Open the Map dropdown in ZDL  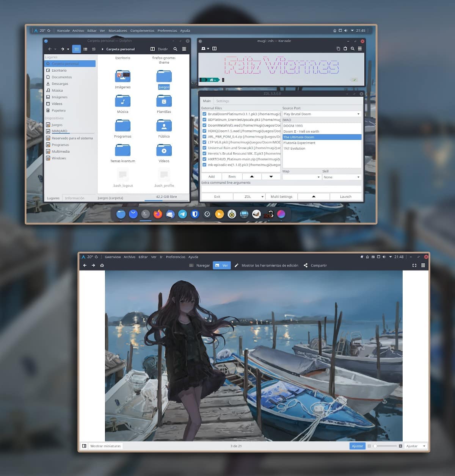coord(302,177)
